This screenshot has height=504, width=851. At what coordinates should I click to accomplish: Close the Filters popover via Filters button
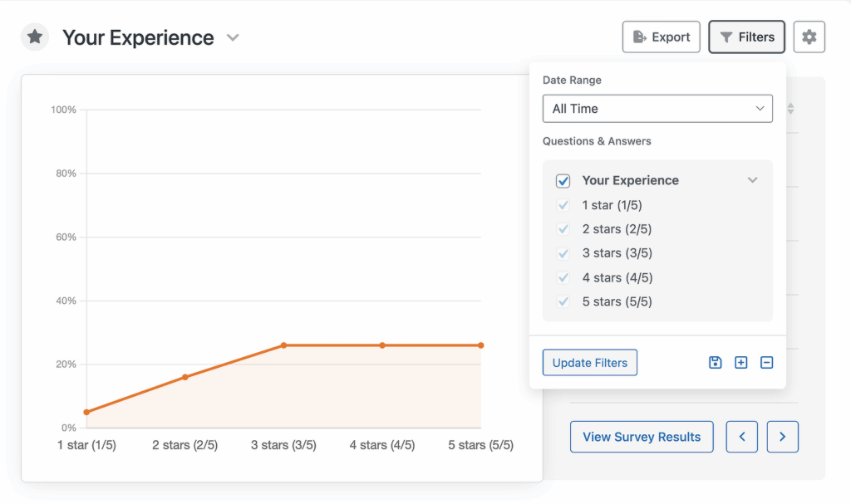coord(746,37)
